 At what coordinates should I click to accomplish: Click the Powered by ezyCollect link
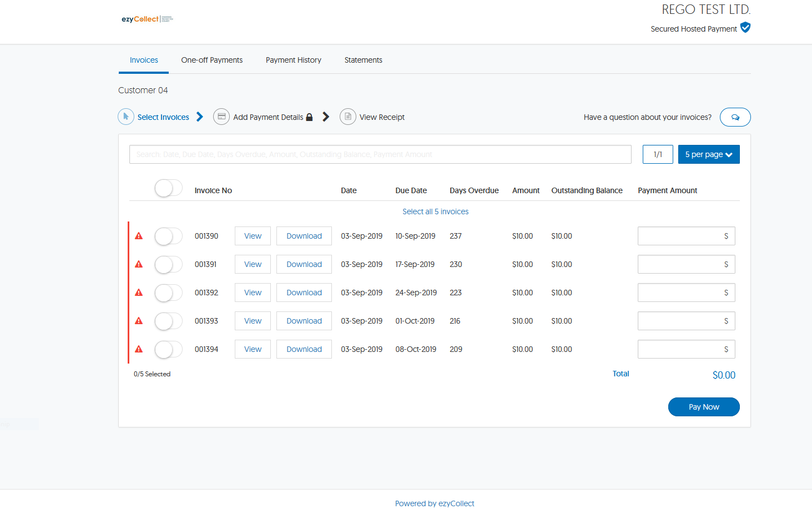click(x=435, y=503)
